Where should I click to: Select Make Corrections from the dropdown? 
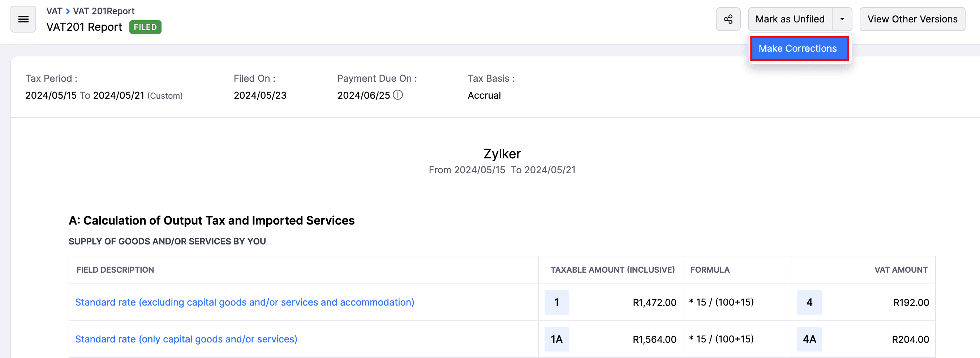click(799, 48)
